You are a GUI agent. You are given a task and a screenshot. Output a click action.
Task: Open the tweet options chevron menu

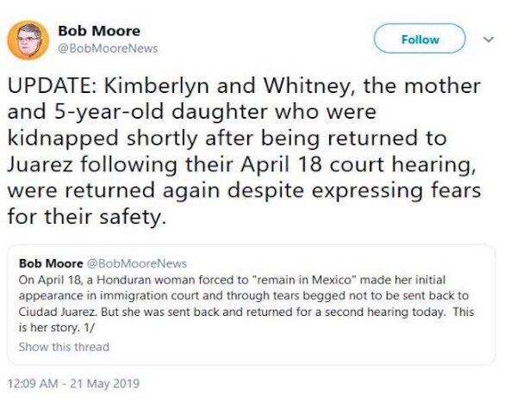489,39
